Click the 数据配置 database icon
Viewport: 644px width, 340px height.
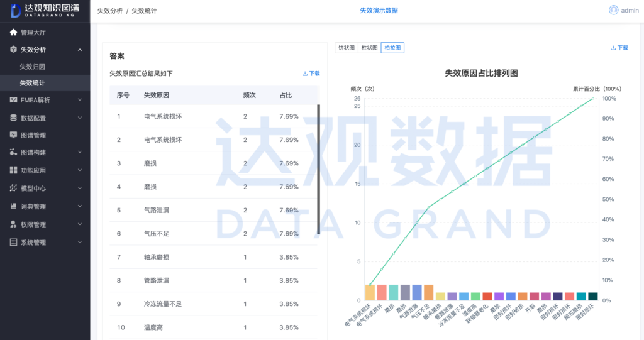point(14,118)
